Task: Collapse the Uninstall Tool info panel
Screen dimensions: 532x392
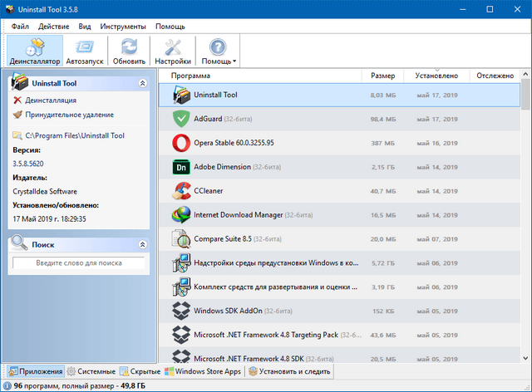Action: [x=142, y=83]
